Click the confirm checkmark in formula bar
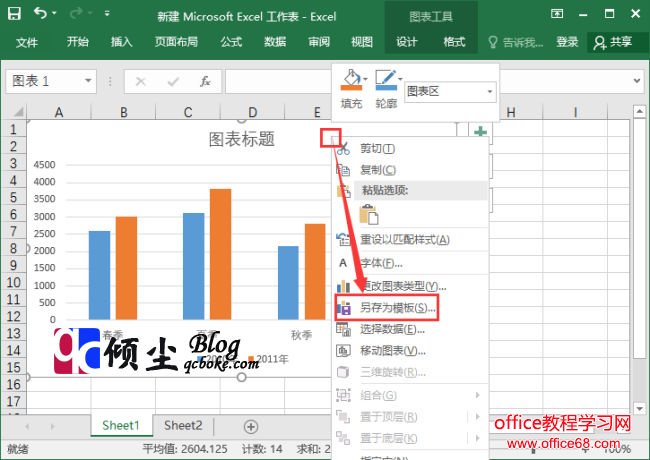 (173, 81)
